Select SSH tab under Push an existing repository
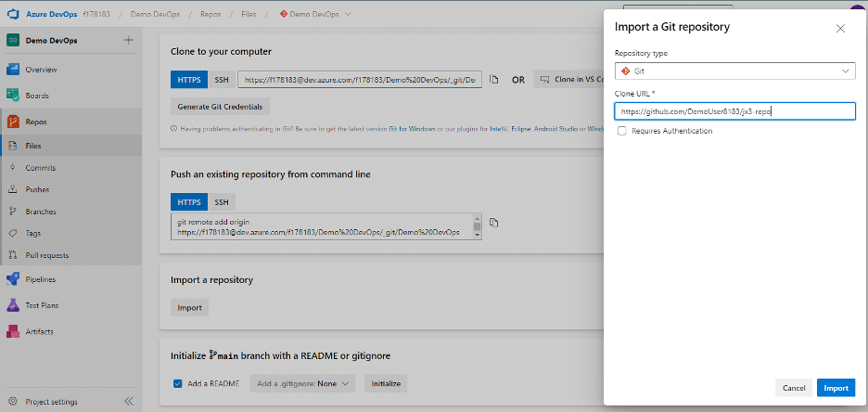 [222, 202]
